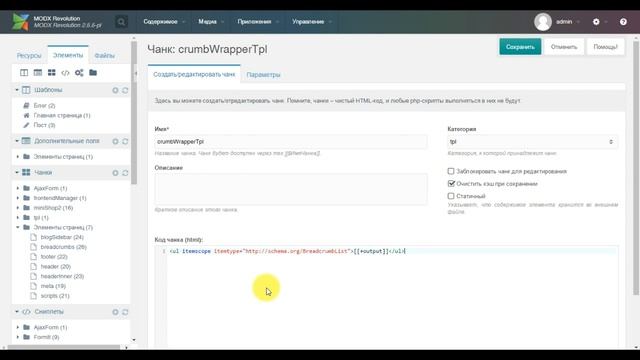Toggle the Статичный checkbox

click(451, 196)
